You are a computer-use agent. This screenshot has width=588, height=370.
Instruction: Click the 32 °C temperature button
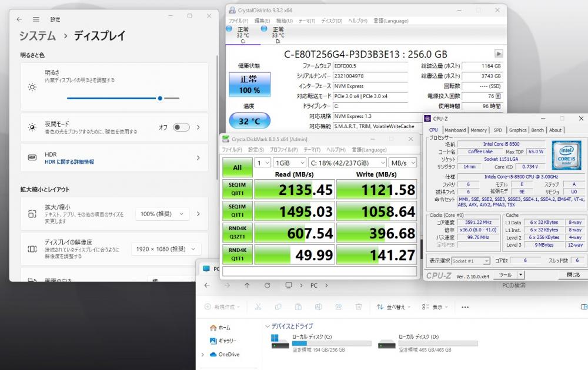[x=249, y=121]
